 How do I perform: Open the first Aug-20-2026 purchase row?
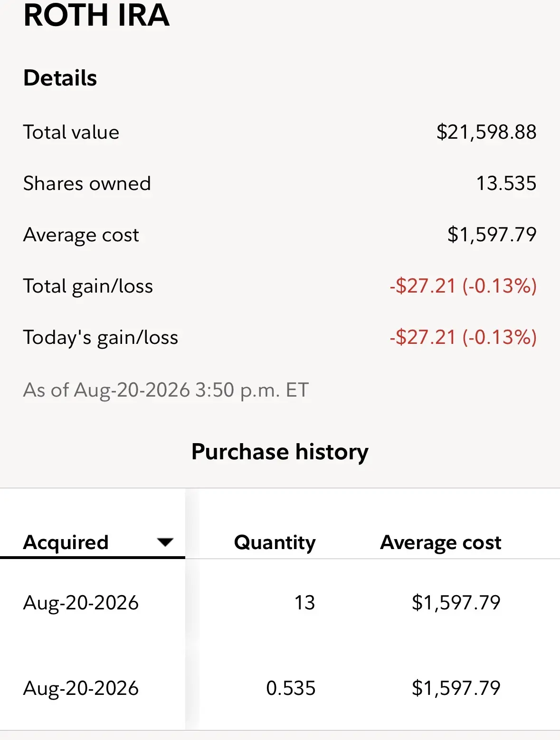click(280, 602)
